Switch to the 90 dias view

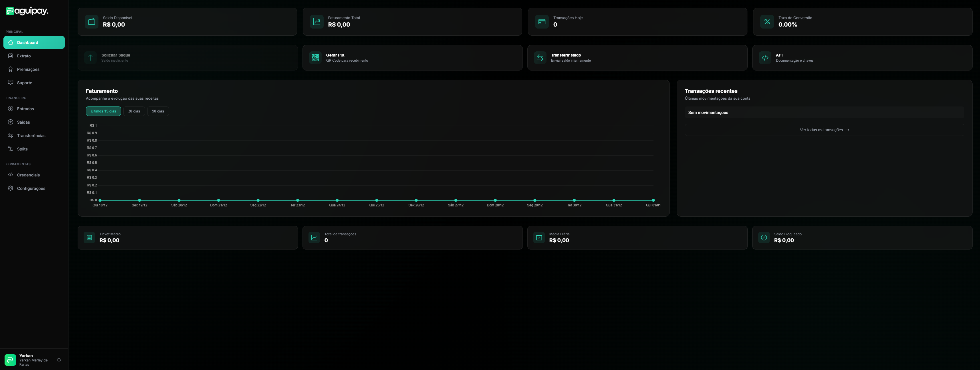pos(158,111)
